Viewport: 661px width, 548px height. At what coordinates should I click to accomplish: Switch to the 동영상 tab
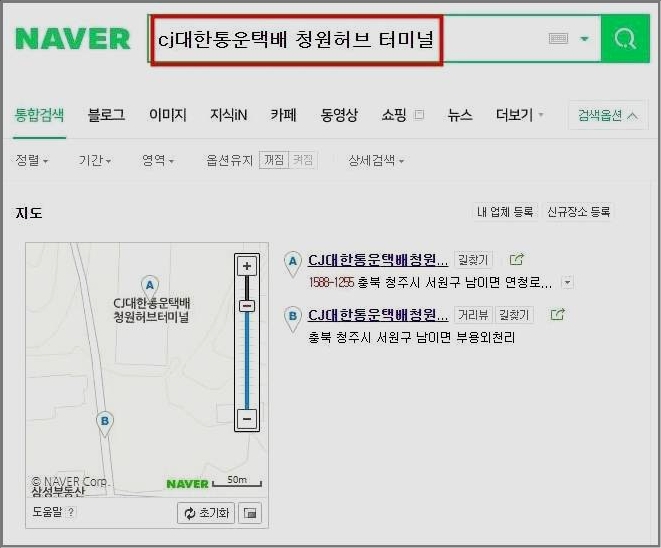pos(339,115)
